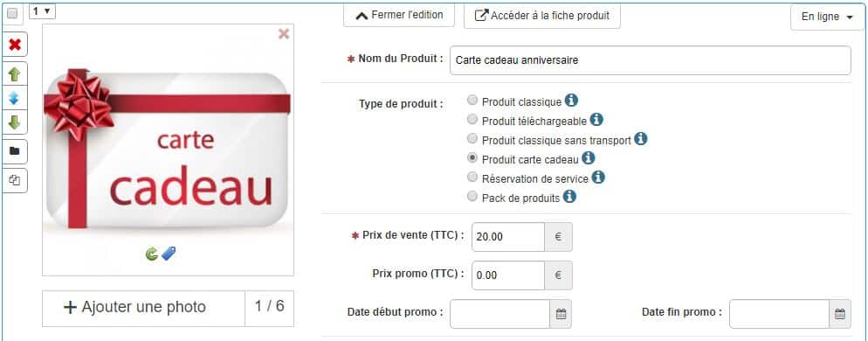This screenshot has height=341, width=868.
Task: Click the blue down arrow icon
Action: pos(14,99)
